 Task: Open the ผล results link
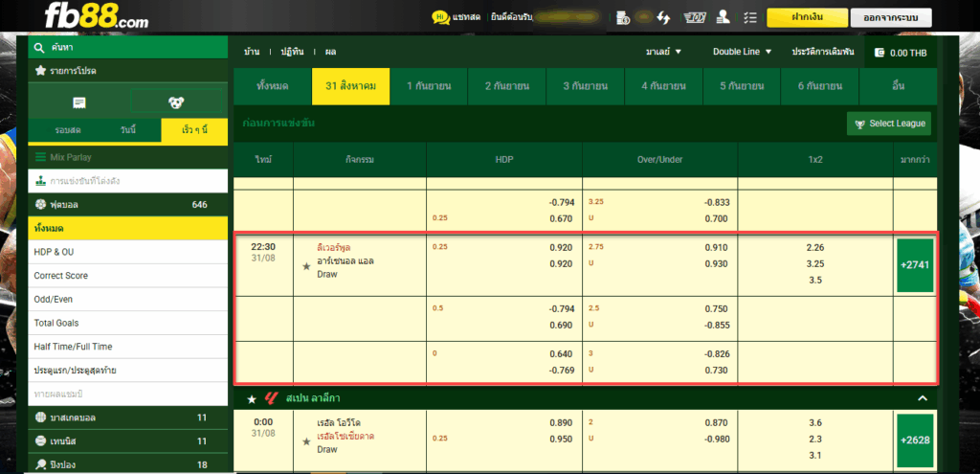point(330,52)
